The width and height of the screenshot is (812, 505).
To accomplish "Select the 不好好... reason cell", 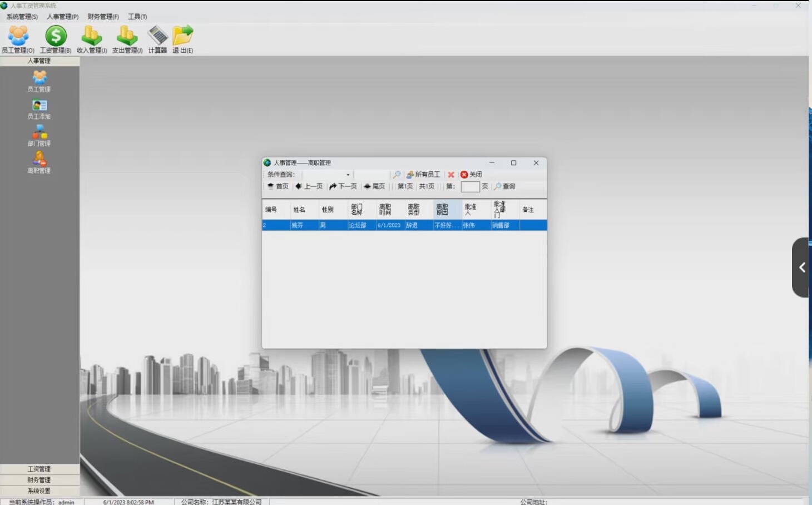I will [448, 225].
